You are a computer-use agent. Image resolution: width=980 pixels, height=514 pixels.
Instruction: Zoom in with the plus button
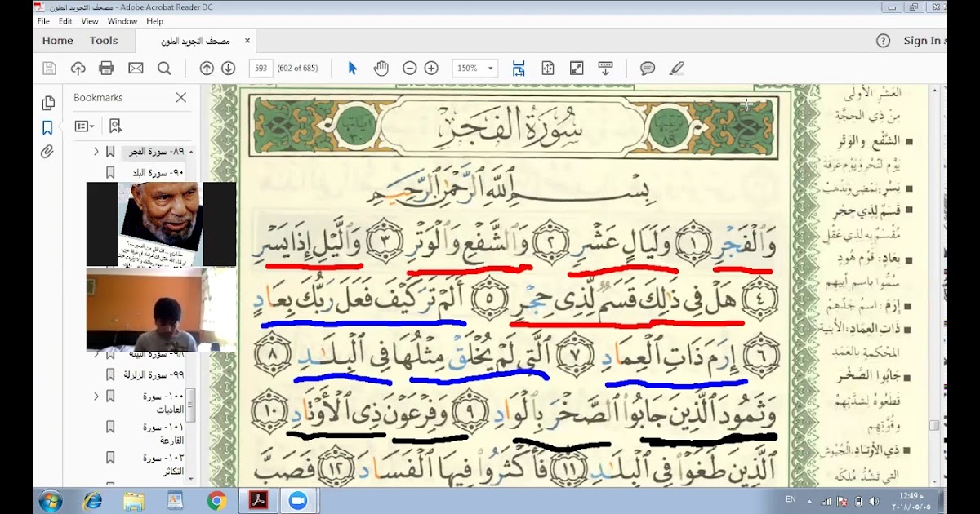pos(431,69)
